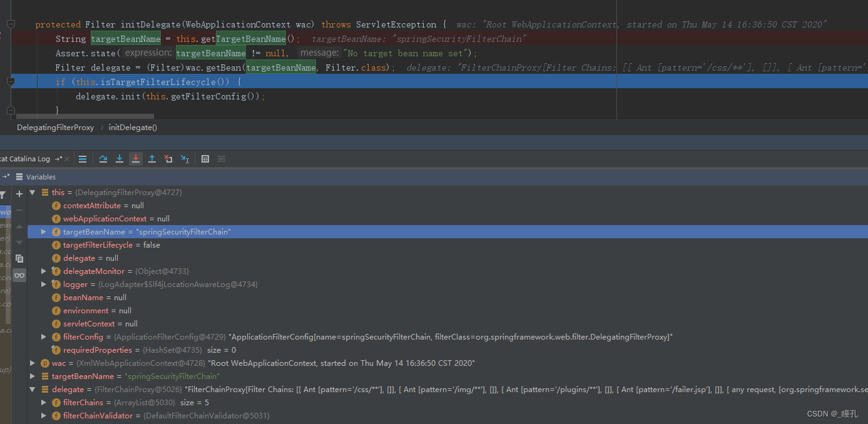Image resolution: width=868 pixels, height=424 pixels.
Task: Add a new watch with plus icon
Action: (19, 194)
